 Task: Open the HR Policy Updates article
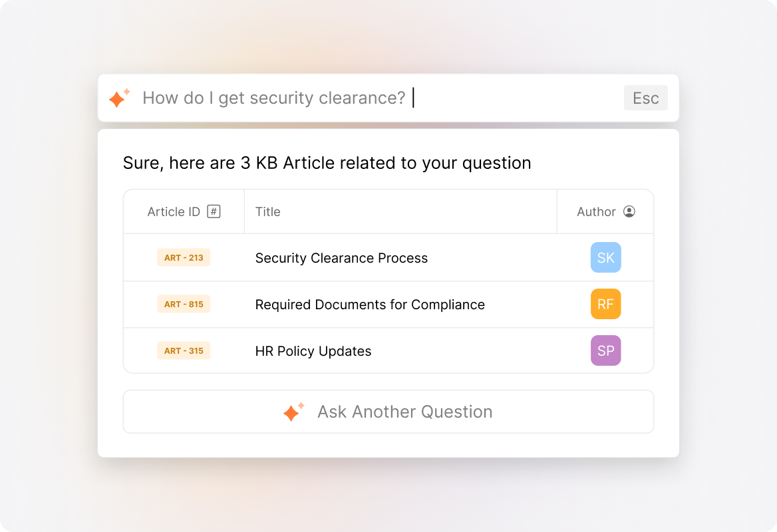coord(313,351)
